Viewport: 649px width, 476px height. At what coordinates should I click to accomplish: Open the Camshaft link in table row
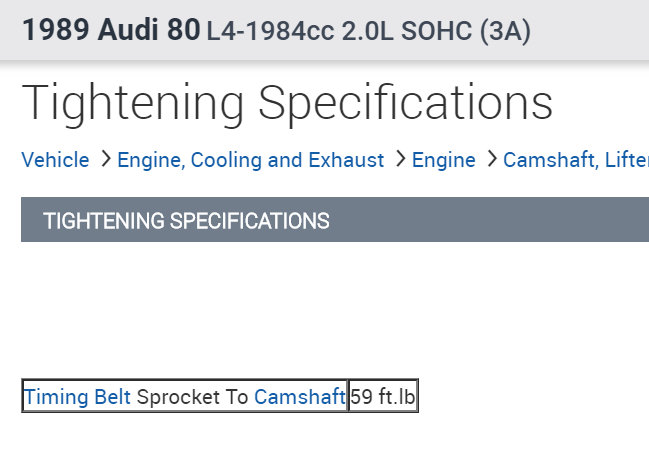299,397
